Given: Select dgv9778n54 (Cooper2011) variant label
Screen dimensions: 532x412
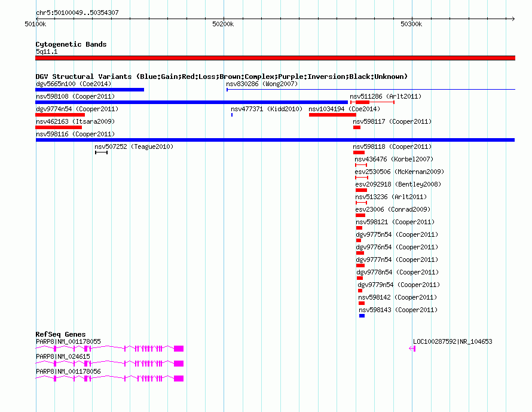Looking at the screenshot, I should pyautogui.click(x=398, y=272).
